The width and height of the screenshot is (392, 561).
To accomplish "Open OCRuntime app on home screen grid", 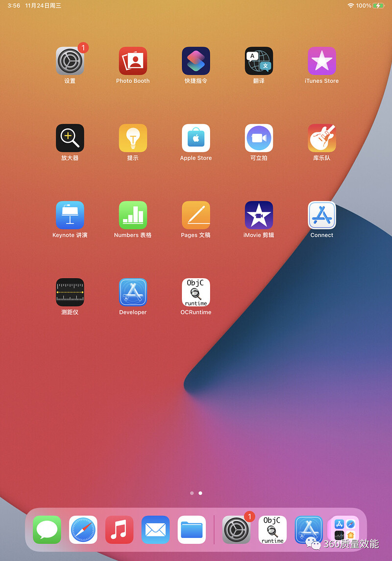I will pyautogui.click(x=196, y=292).
